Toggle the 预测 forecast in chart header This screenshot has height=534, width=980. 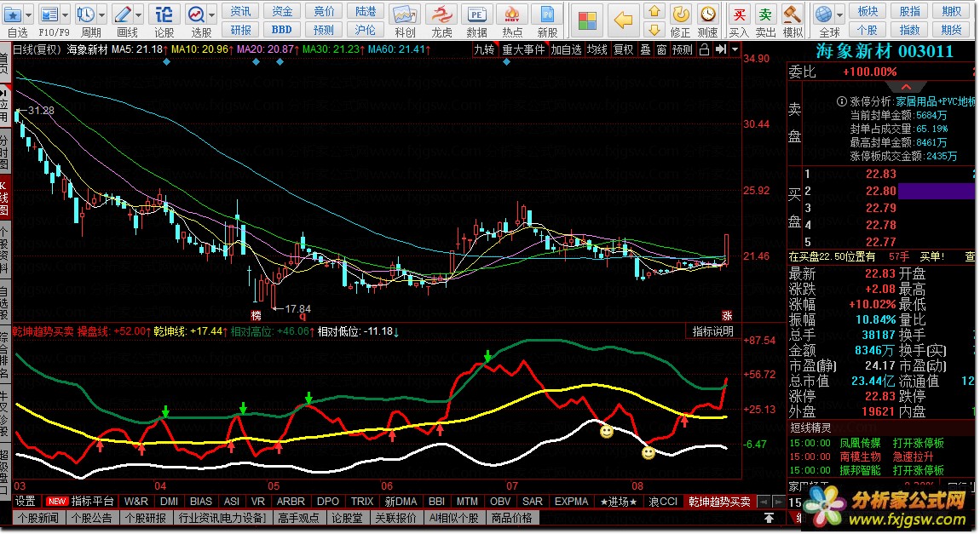(x=682, y=49)
